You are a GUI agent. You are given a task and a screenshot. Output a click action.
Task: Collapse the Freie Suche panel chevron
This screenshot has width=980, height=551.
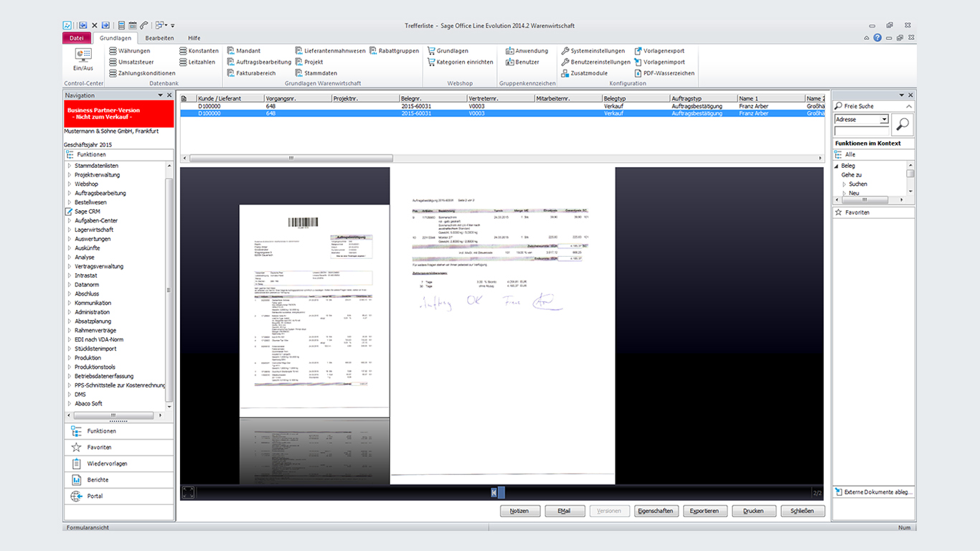tap(908, 106)
